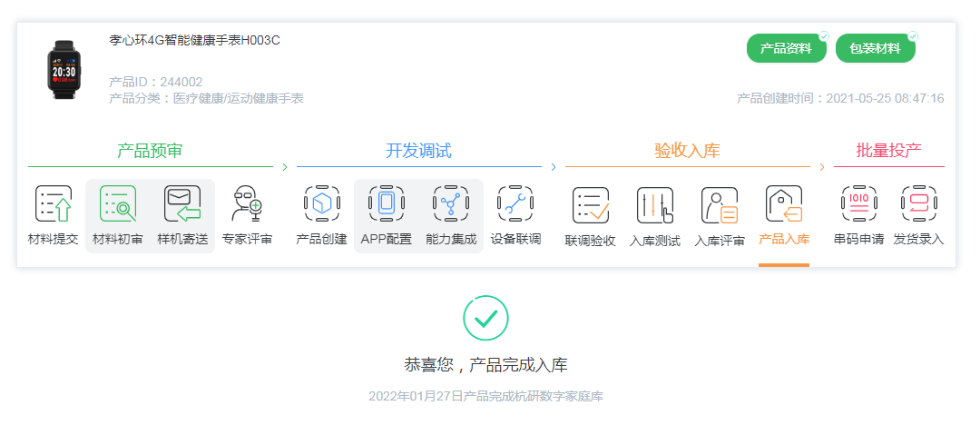The image size is (980, 425).
Task: Click the green arrow after 产品预审
Action: [x=285, y=167]
